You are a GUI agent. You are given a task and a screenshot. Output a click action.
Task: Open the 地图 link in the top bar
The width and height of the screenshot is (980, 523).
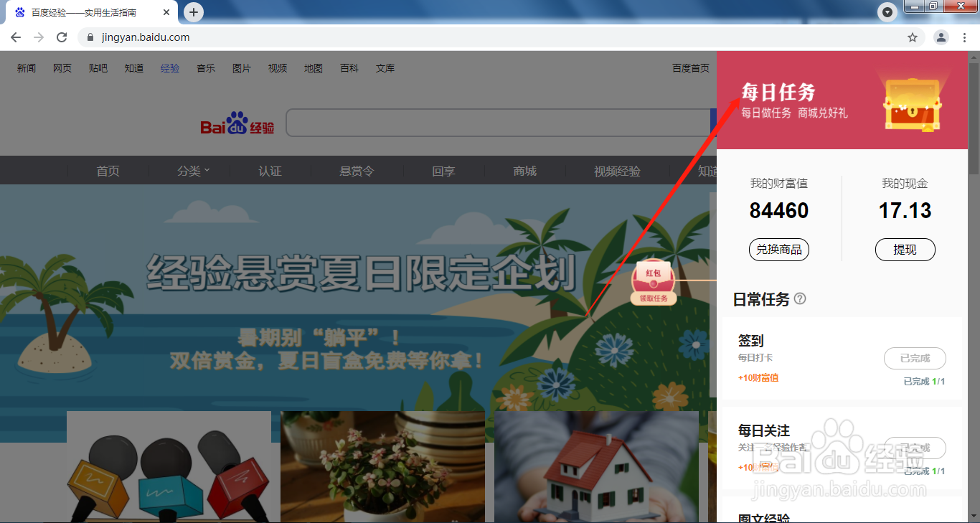point(314,68)
